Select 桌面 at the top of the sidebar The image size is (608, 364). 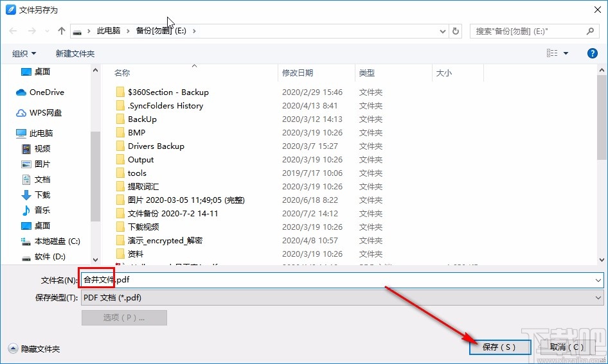(36, 72)
